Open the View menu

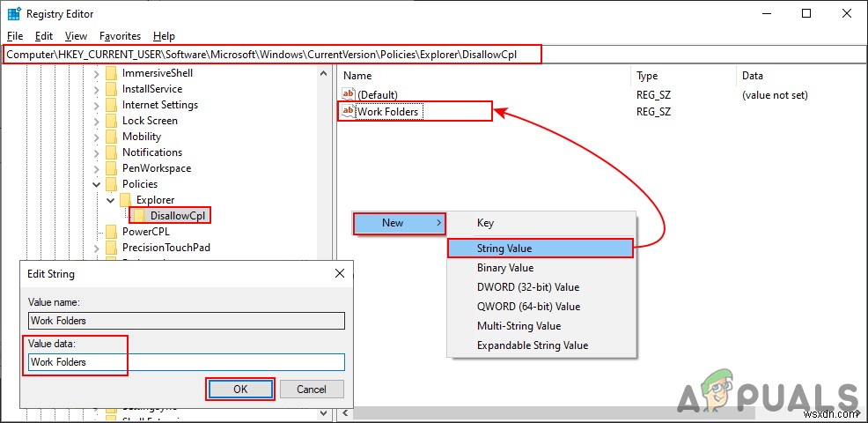click(x=76, y=36)
